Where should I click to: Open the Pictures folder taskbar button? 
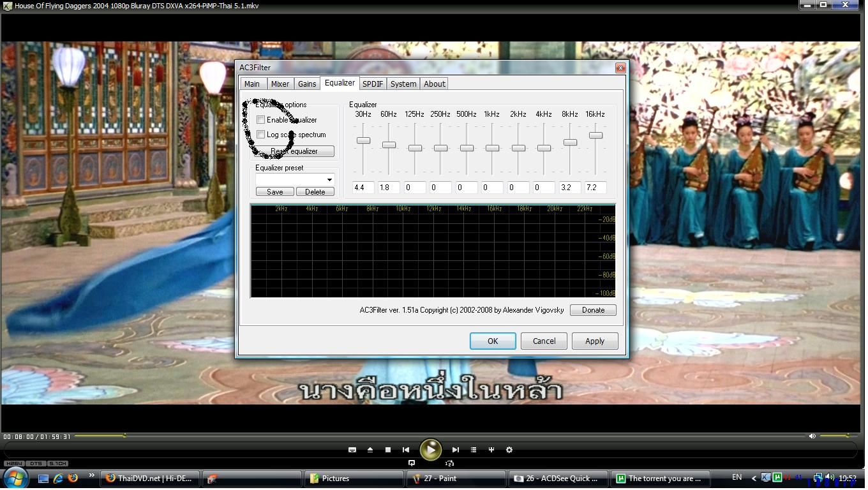pyautogui.click(x=354, y=479)
